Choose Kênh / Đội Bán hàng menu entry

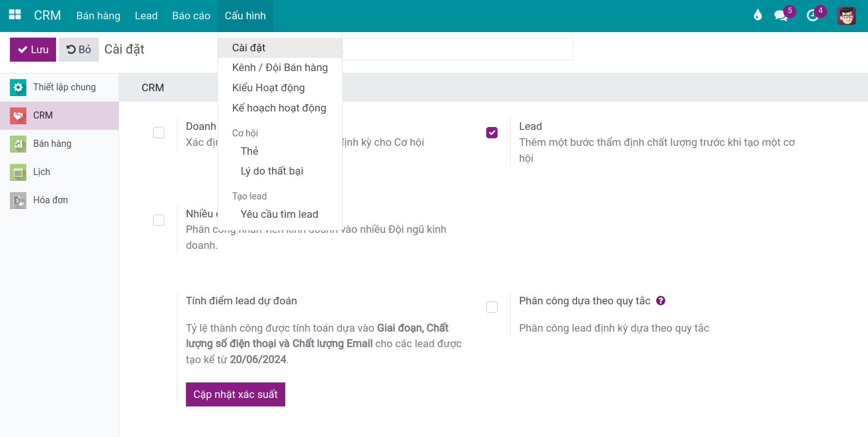(280, 68)
